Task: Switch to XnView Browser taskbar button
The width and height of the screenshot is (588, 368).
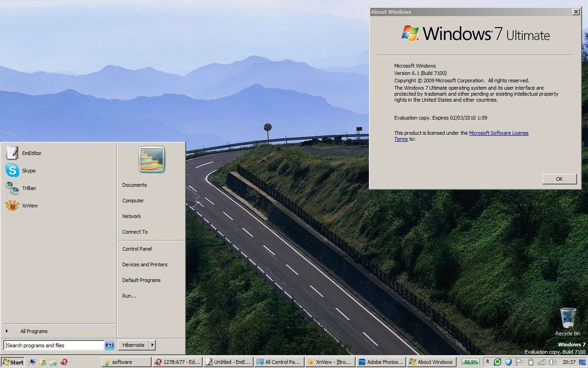Action: (x=329, y=362)
